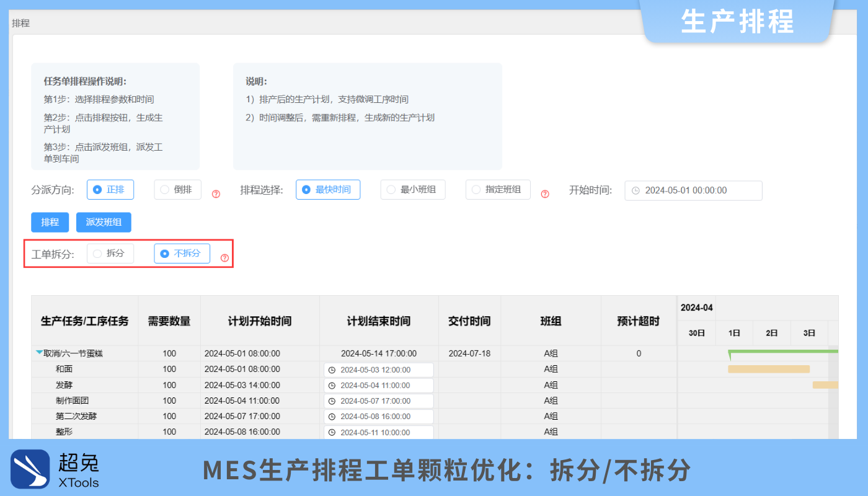
Task: Click the 计划结束时间 column header
Action: tap(379, 321)
